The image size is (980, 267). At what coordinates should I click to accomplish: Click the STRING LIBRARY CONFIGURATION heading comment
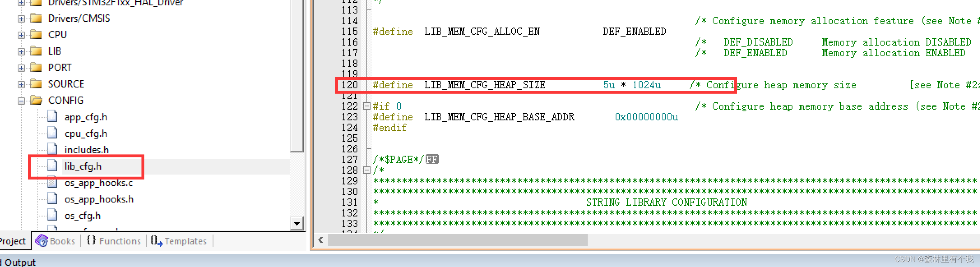[667, 203]
